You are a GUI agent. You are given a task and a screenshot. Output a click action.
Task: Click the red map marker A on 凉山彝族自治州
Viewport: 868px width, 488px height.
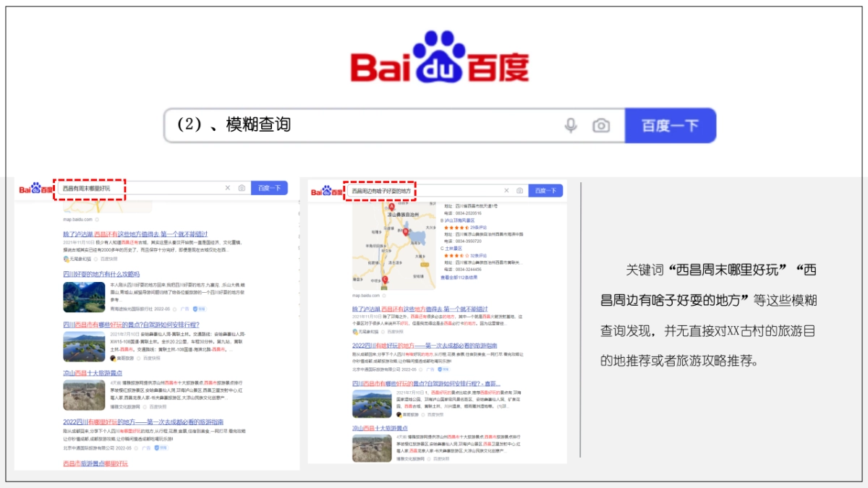tap(391, 206)
